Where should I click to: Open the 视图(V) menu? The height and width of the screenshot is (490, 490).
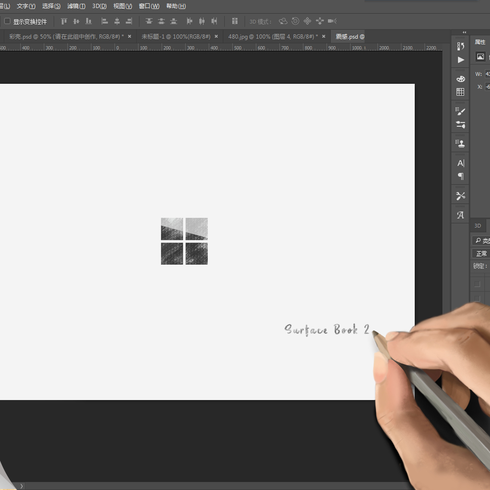(x=123, y=6)
